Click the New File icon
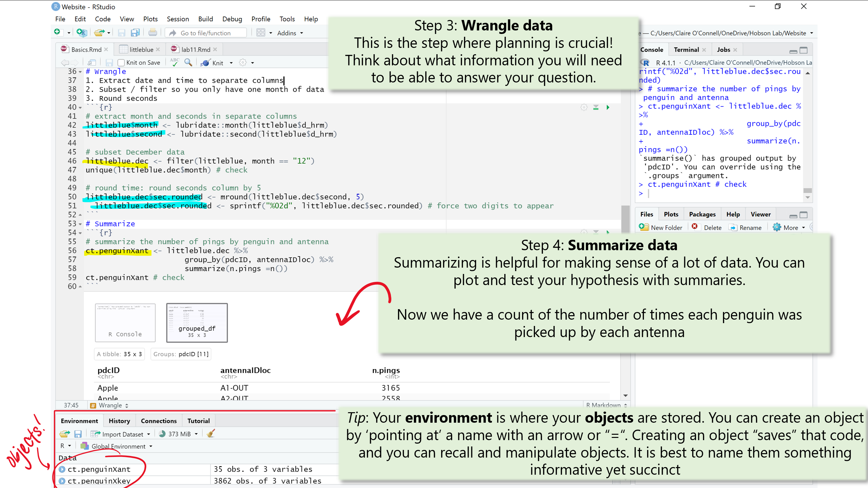 coord(57,33)
